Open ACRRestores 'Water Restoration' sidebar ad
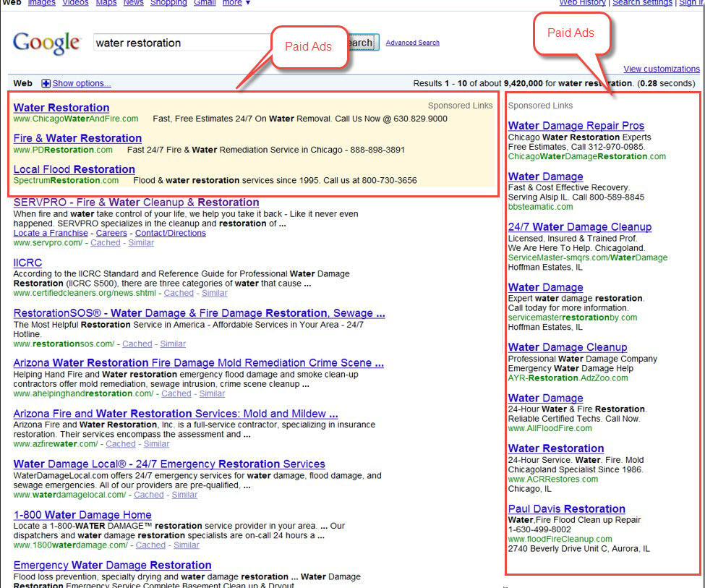This screenshot has height=588, width=705. click(x=556, y=448)
